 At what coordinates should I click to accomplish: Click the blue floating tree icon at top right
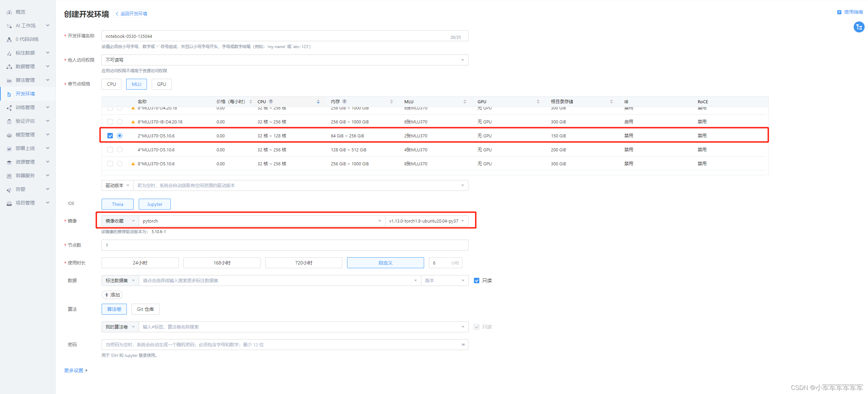pos(859,27)
